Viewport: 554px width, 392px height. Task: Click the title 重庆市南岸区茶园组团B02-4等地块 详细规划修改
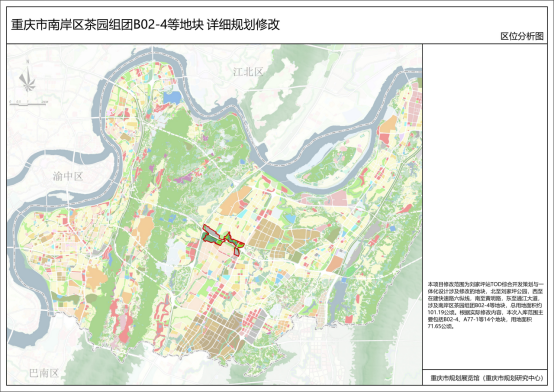coord(145,25)
